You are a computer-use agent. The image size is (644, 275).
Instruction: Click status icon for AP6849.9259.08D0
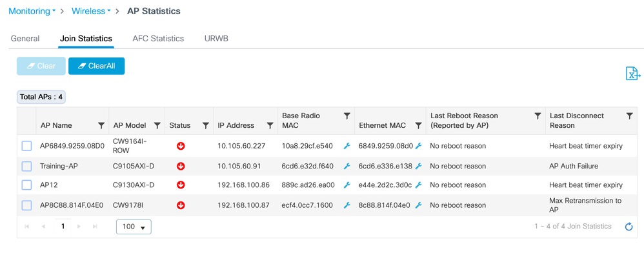(181, 146)
